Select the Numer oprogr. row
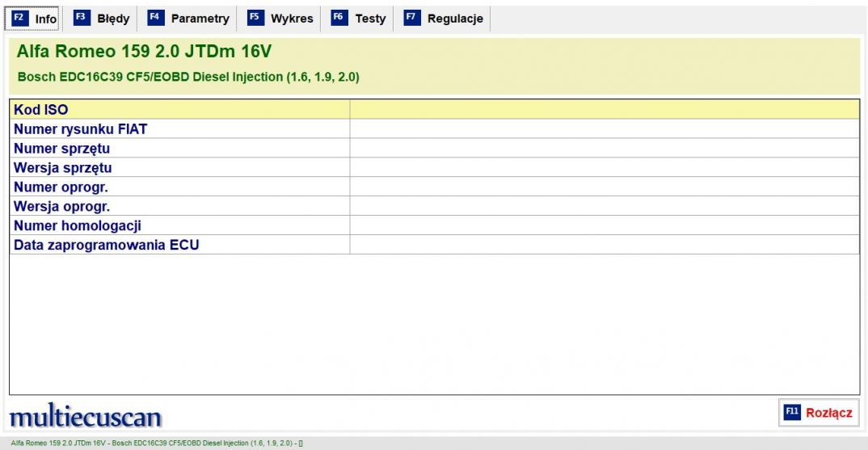 [435, 187]
